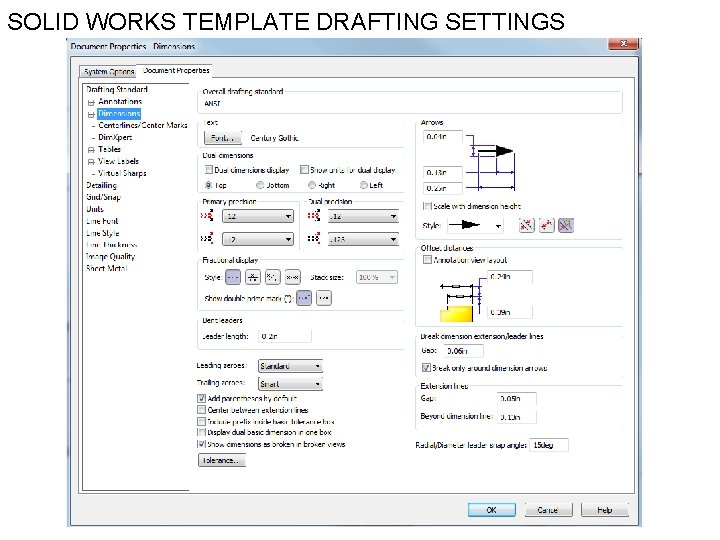Select the first fractional display style button
Viewport: 720px width, 540px height.
233,277
